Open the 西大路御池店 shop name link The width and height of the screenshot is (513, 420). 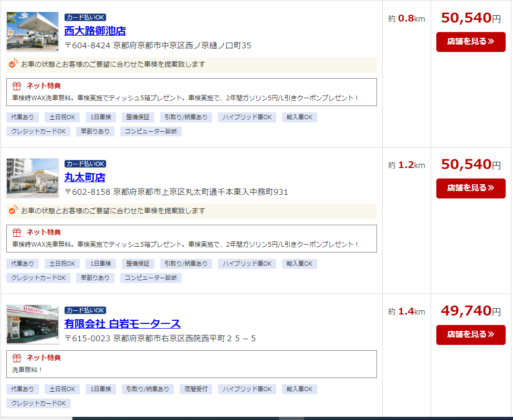tap(95, 30)
